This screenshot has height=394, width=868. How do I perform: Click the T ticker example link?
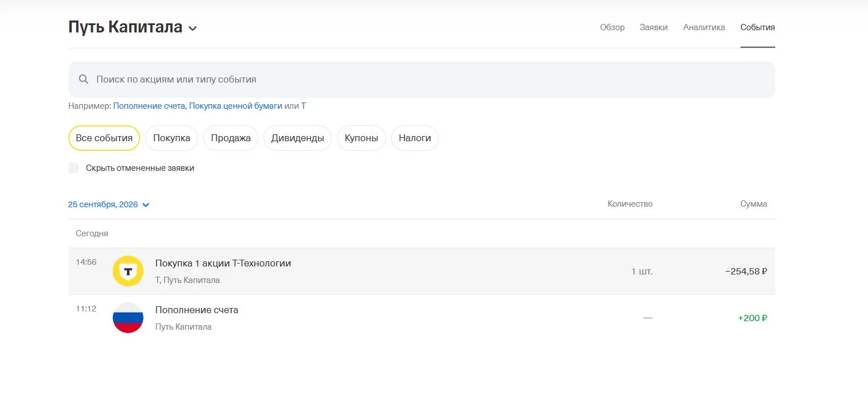point(303,106)
